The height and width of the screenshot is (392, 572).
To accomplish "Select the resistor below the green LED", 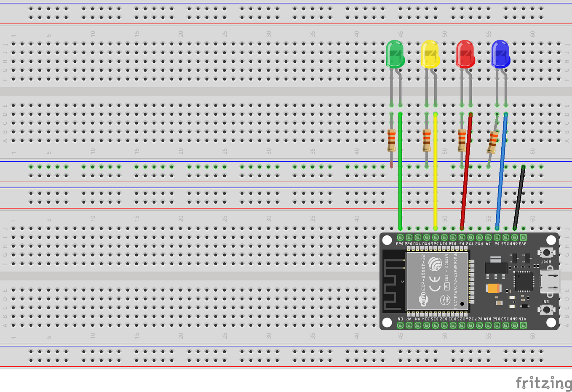I will (392, 141).
